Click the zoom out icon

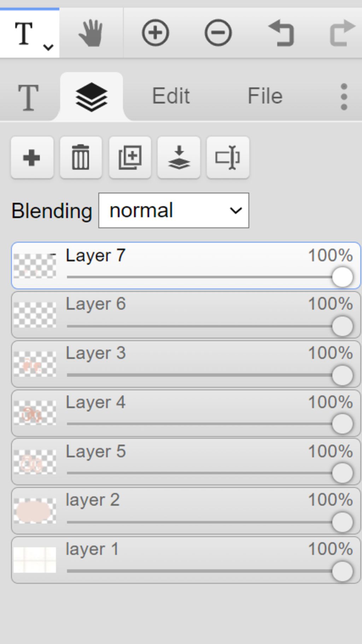218,33
